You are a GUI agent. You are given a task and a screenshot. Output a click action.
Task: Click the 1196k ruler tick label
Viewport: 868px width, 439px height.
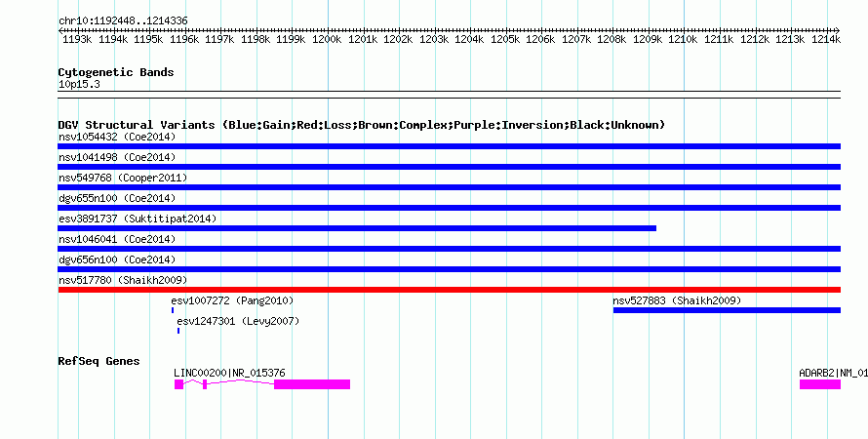(x=184, y=40)
